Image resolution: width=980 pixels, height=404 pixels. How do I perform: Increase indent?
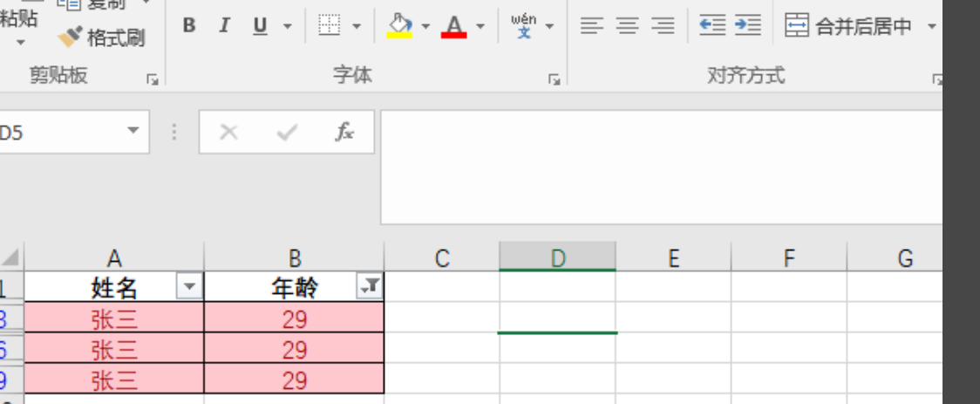(x=748, y=25)
